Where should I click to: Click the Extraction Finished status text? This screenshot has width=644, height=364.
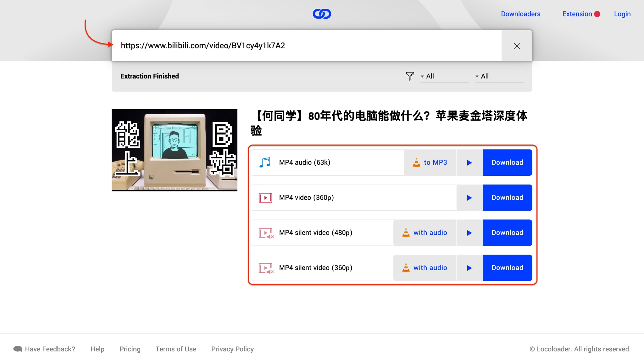coord(150,76)
